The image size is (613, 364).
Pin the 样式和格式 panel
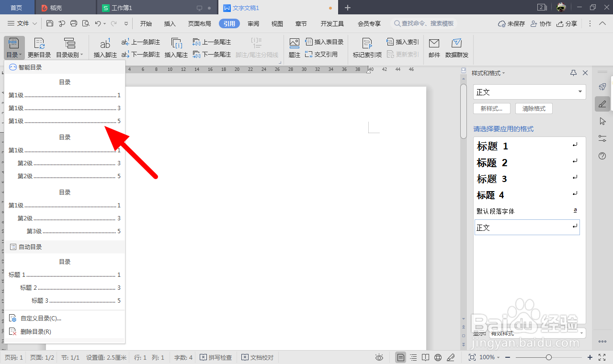tap(574, 73)
